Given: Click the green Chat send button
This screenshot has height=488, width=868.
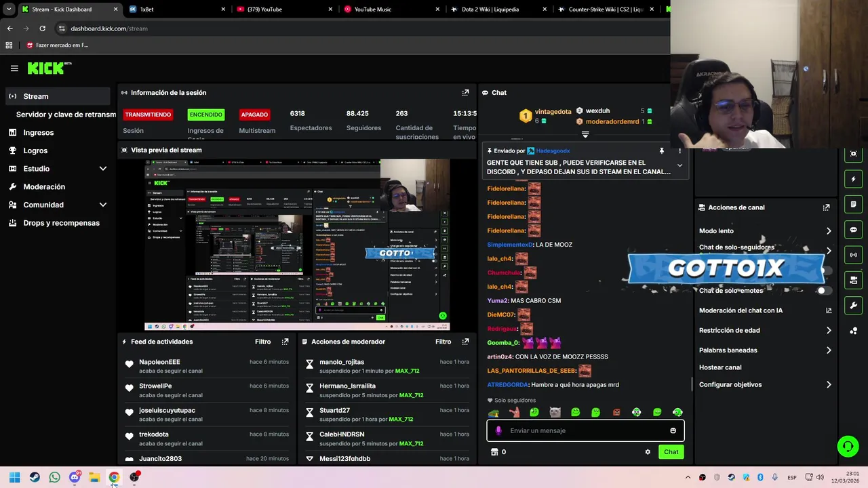Looking at the screenshot, I should [671, 452].
